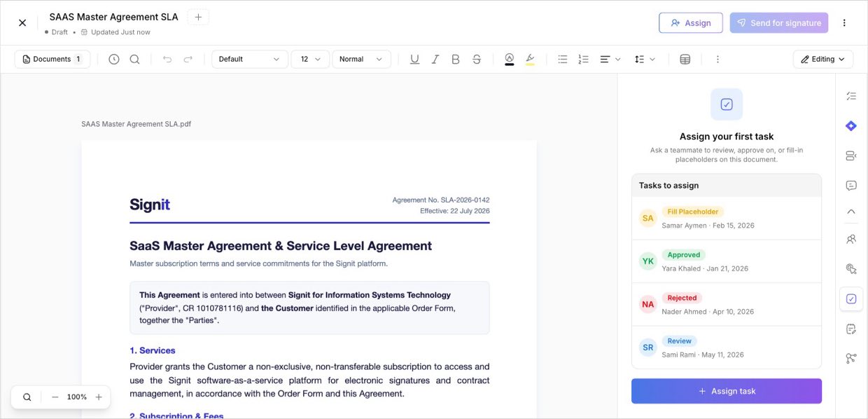Click the SA avatar for Samar Aymen
The height and width of the screenshot is (419, 868).
648,219
